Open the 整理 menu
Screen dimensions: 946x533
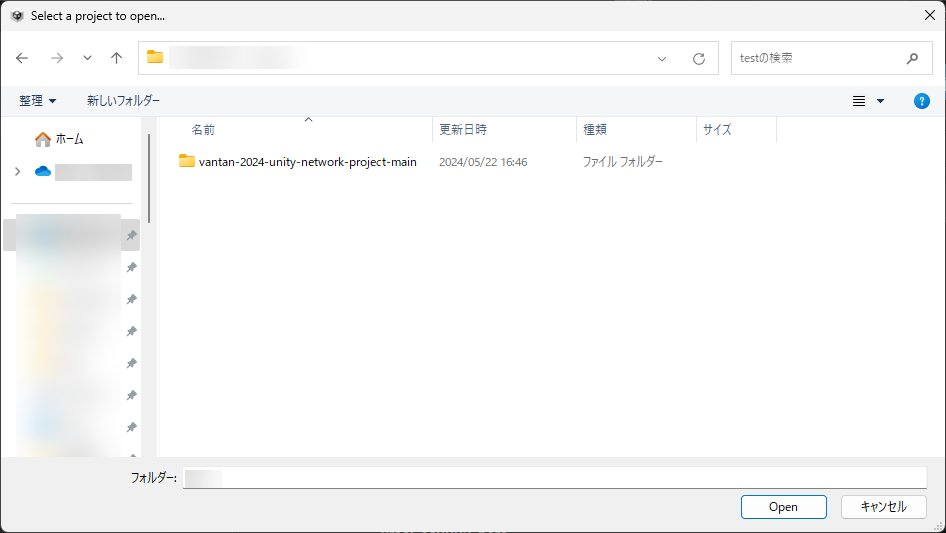tap(37, 101)
